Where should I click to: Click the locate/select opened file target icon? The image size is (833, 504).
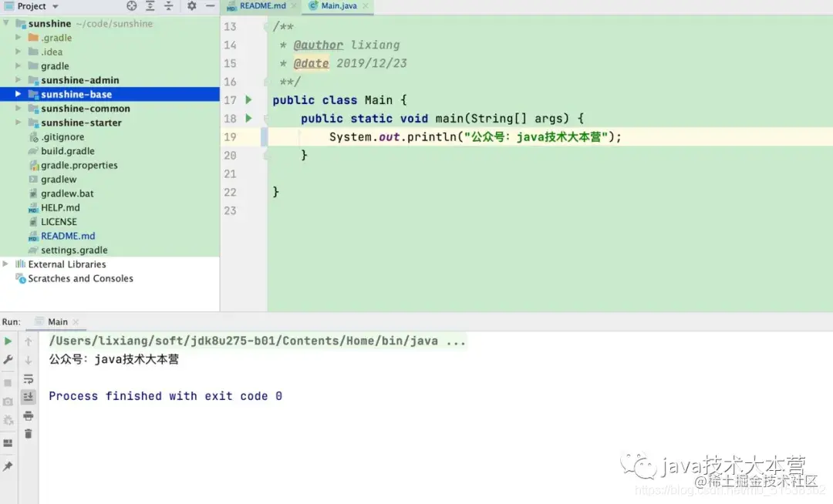[x=132, y=6]
